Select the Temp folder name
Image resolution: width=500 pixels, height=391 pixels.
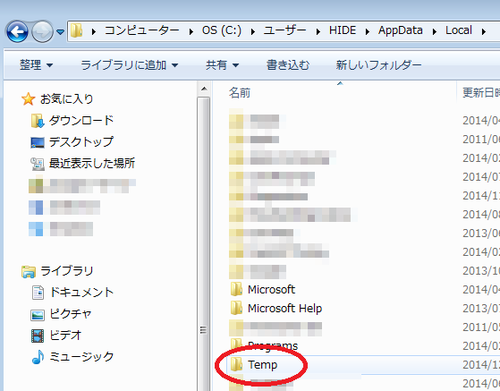click(x=262, y=365)
